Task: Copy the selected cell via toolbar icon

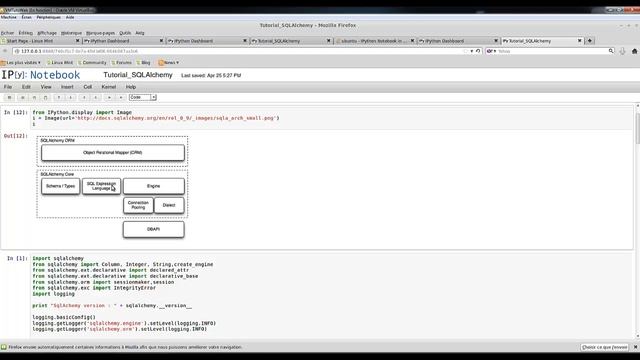Action: coord(34,98)
